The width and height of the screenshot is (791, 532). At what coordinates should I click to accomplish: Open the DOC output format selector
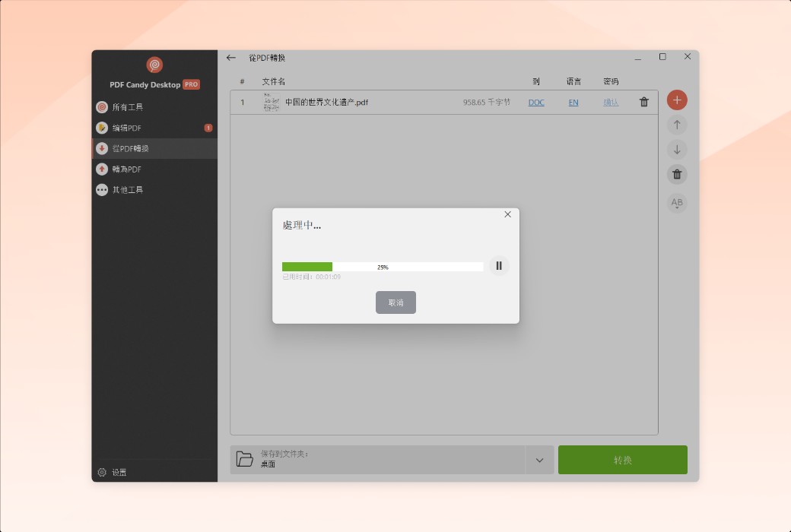(536, 101)
